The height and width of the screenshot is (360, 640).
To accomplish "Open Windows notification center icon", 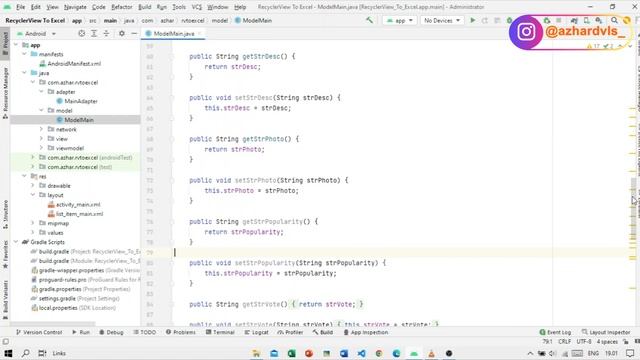I will pyautogui.click(x=630, y=353).
